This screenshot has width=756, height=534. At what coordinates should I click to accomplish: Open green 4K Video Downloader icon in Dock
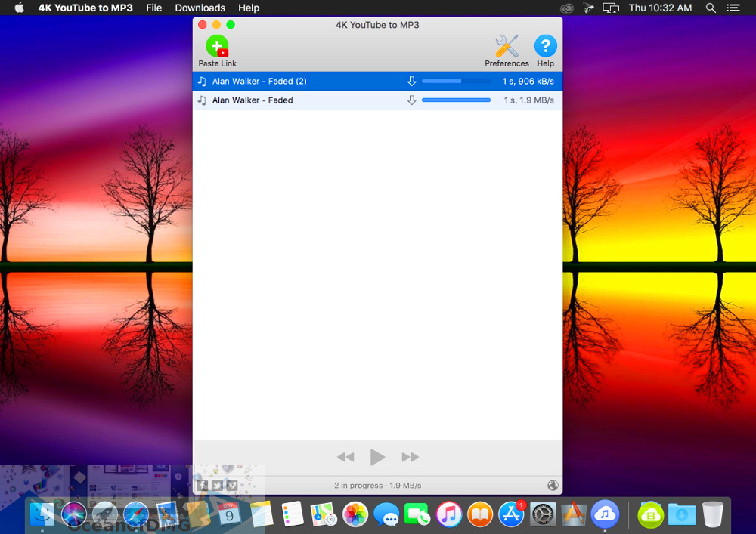(x=650, y=514)
